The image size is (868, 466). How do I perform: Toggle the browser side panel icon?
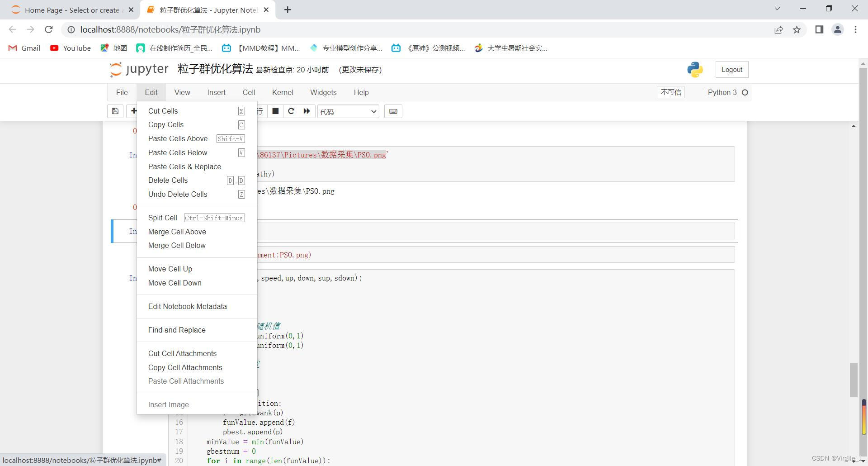point(819,29)
